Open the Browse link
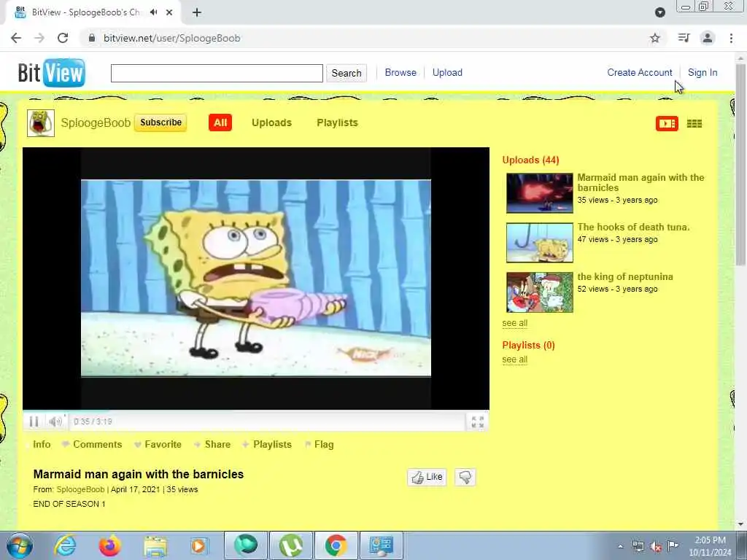The image size is (747, 560). [400, 72]
